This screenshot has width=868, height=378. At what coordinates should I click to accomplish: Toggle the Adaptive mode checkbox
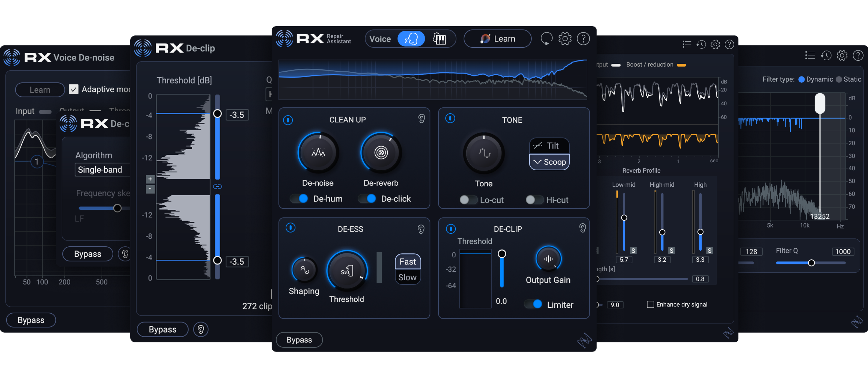click(74, 89)
